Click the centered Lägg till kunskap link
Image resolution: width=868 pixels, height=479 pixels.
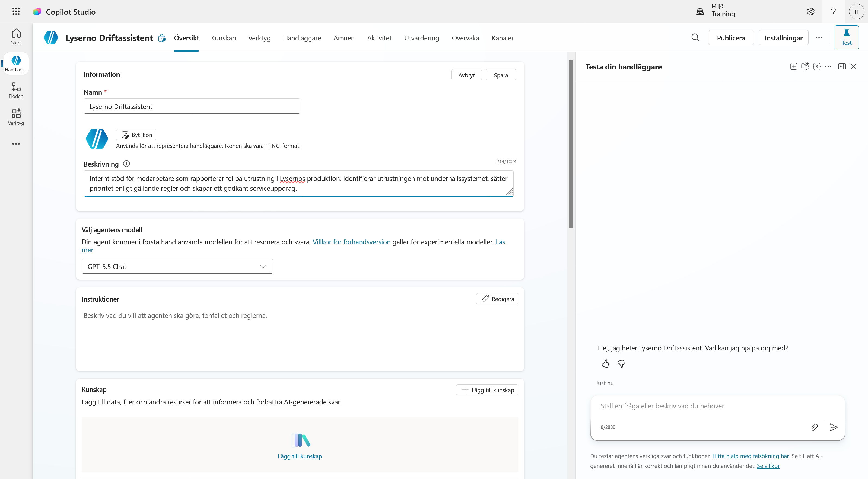pos(300,456)
